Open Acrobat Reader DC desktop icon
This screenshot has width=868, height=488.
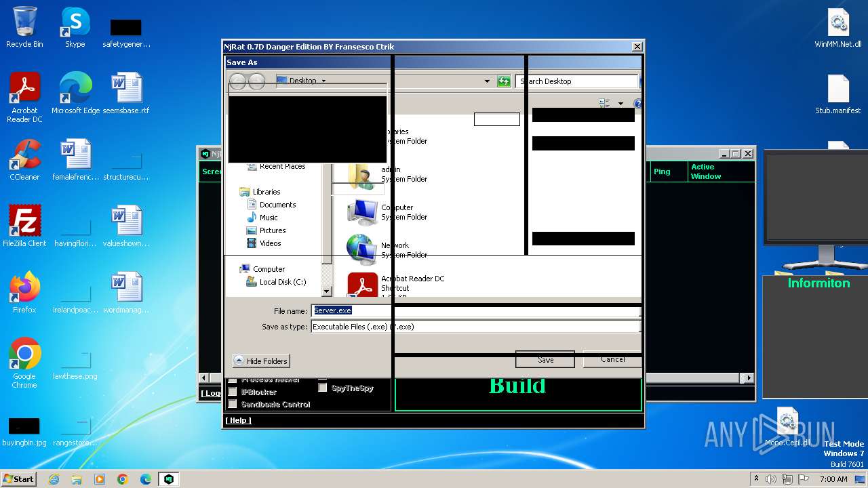point(24,97)
